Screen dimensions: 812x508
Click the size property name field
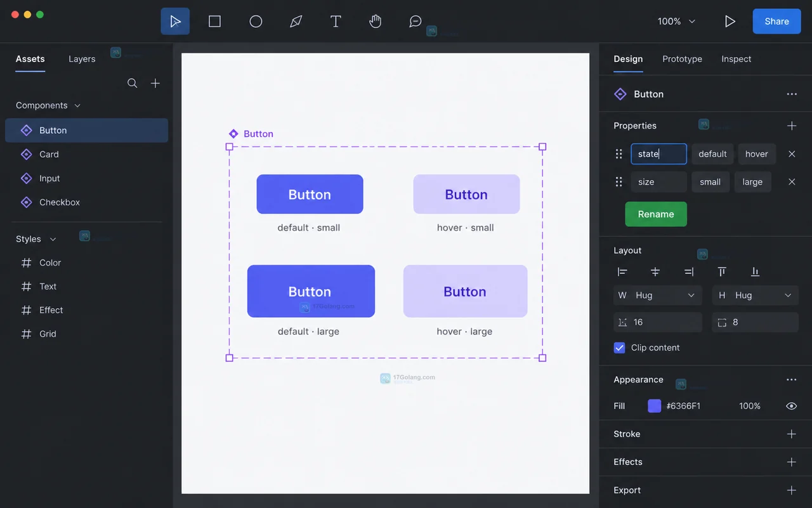(658, 182)
